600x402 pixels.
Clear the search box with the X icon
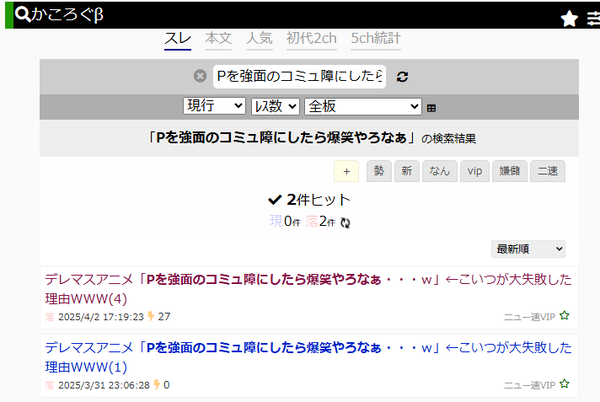point(200,76)
